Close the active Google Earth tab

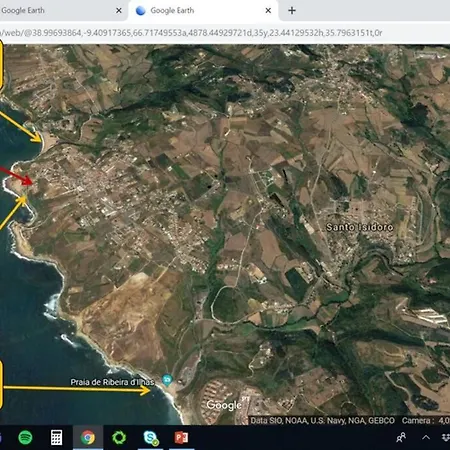pyautogui.click(x=268, y=11)
